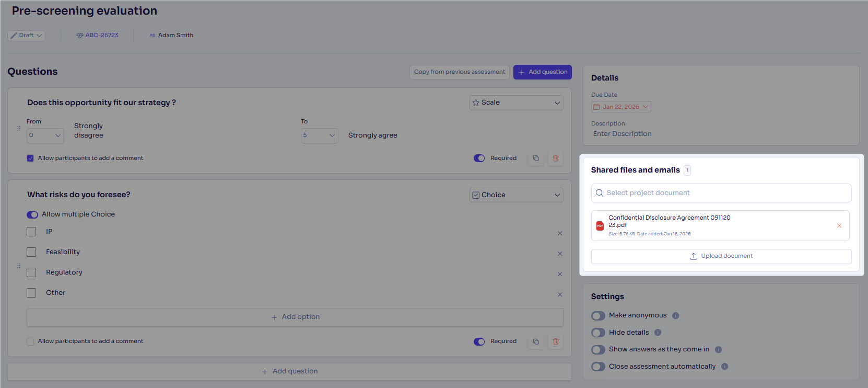Remove the Regulatory option
This screenshot has height=388, width=868.
560,274
